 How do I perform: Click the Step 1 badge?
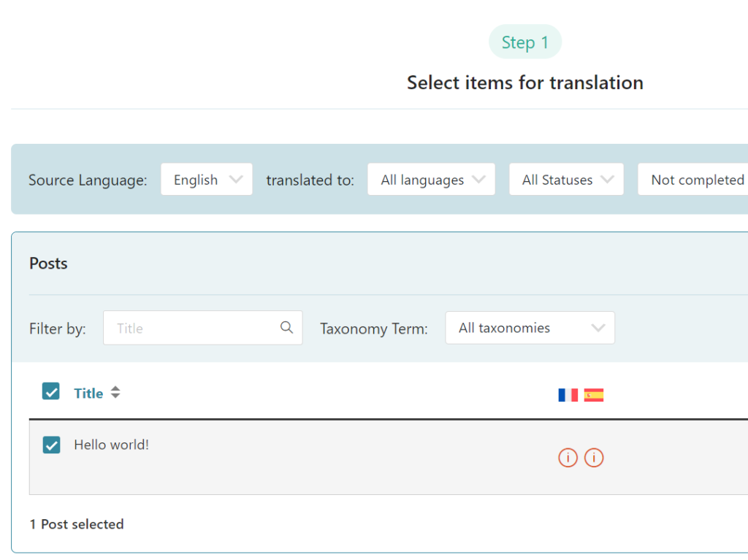[x=524, y=42]
